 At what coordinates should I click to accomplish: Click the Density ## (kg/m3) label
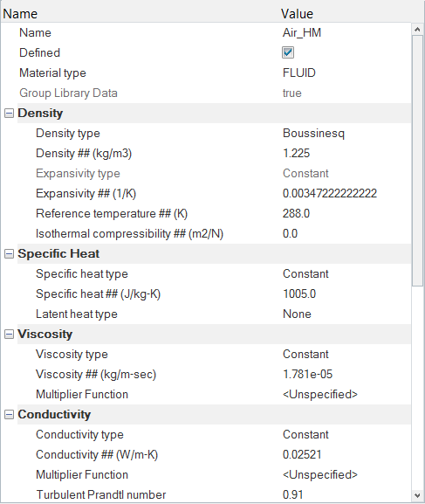point(84,154)
